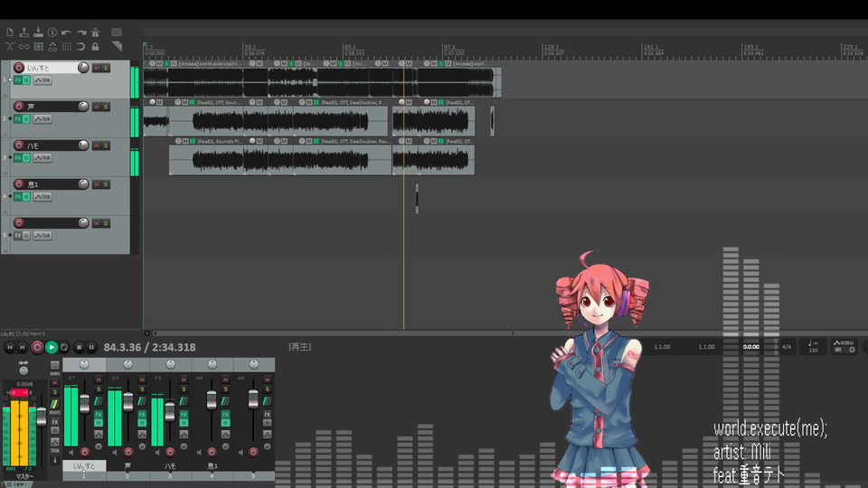Select mixer strip label 息1
The width and height of the screenshot is (868, 488).
[x=212, y=466]
